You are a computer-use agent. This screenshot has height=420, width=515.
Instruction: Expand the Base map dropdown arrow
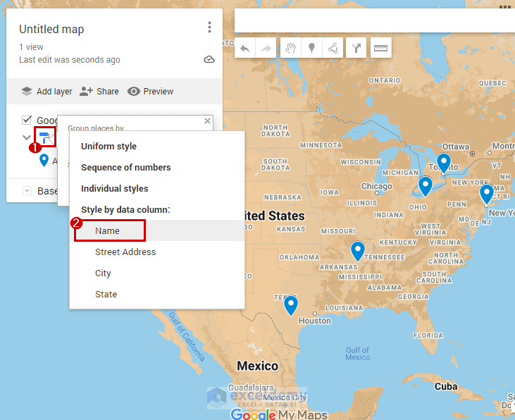point(27,191)
